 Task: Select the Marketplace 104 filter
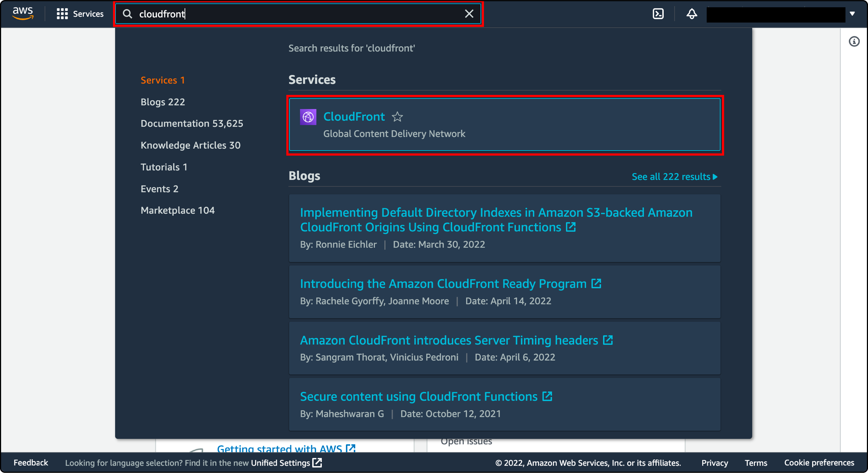[x=178, y=210]
